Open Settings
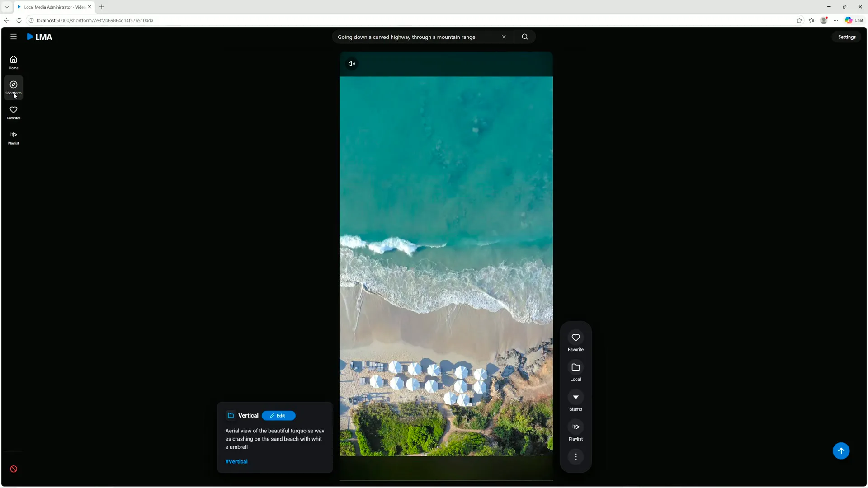Image resolution: width=868 pixels, height=488 pixels. click(x=847, y=37)
